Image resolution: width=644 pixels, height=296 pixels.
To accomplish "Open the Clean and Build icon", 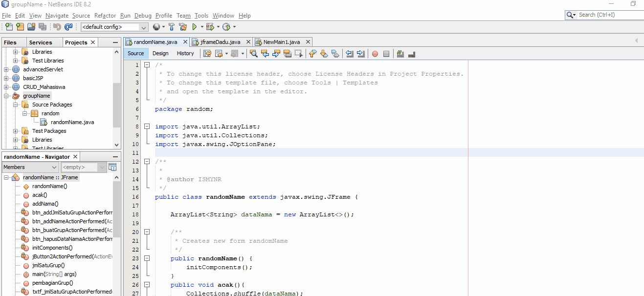I will [182, 27].
